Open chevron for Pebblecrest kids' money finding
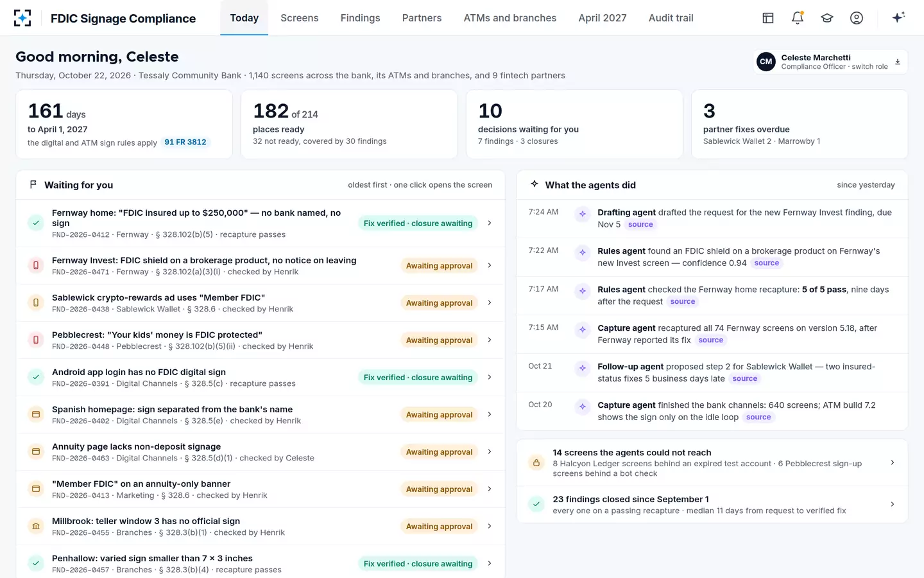 point(490,340)
